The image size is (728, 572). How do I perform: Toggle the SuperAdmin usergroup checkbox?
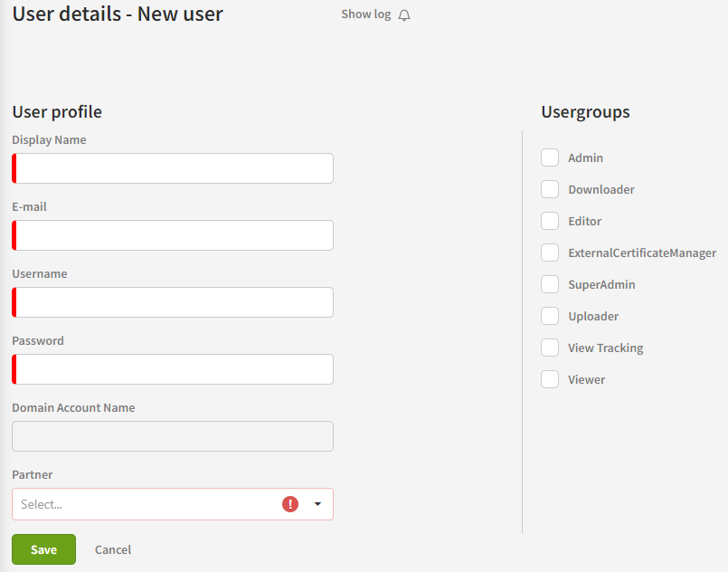(550, 285)
